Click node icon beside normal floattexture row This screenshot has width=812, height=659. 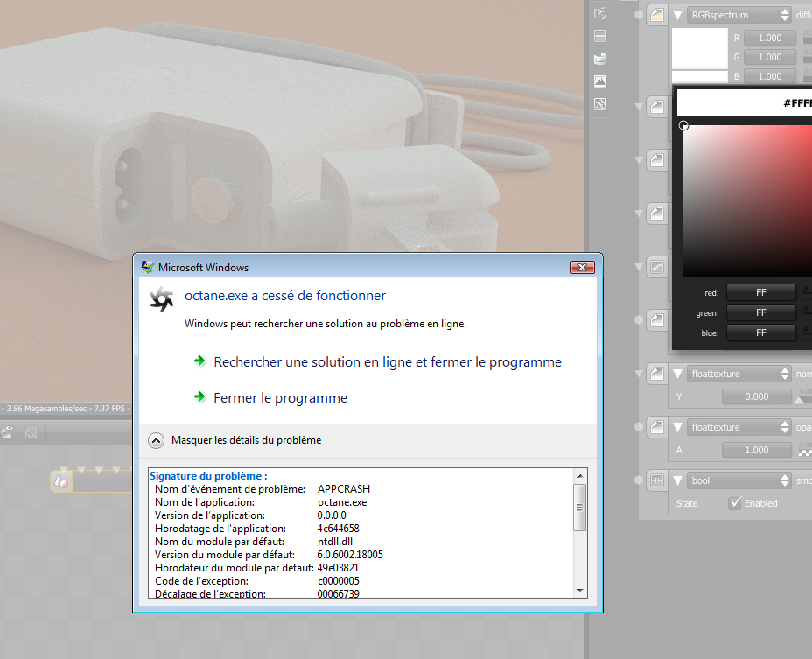coord(656,374)
